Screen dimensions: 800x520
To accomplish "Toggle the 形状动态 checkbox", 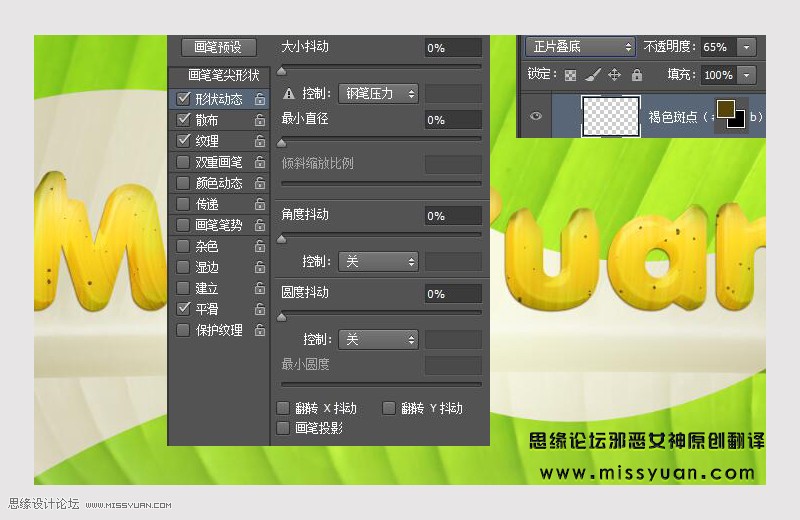I will coord(183,98).
